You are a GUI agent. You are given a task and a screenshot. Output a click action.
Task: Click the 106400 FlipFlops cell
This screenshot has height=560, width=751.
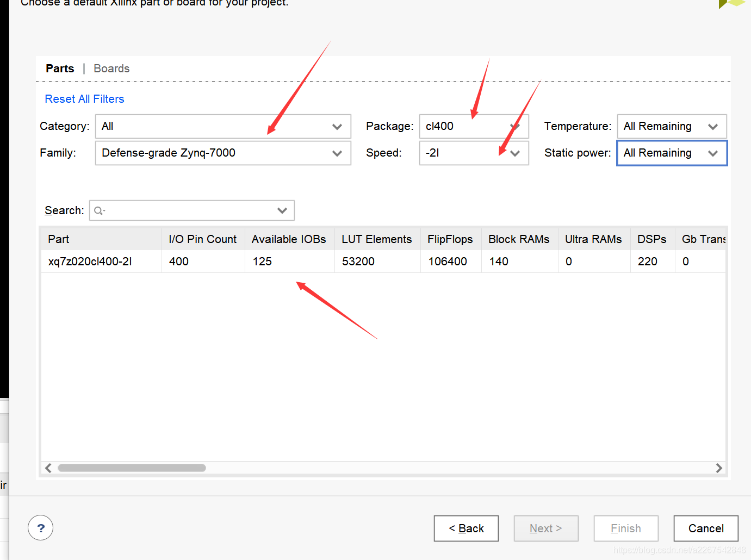pyautogui.click(x=451, y=262)
